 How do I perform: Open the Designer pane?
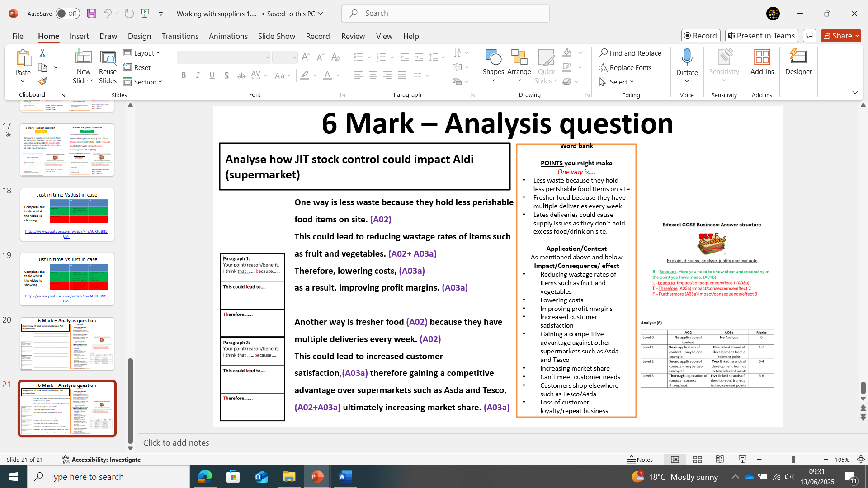click(x=798, y=62)
